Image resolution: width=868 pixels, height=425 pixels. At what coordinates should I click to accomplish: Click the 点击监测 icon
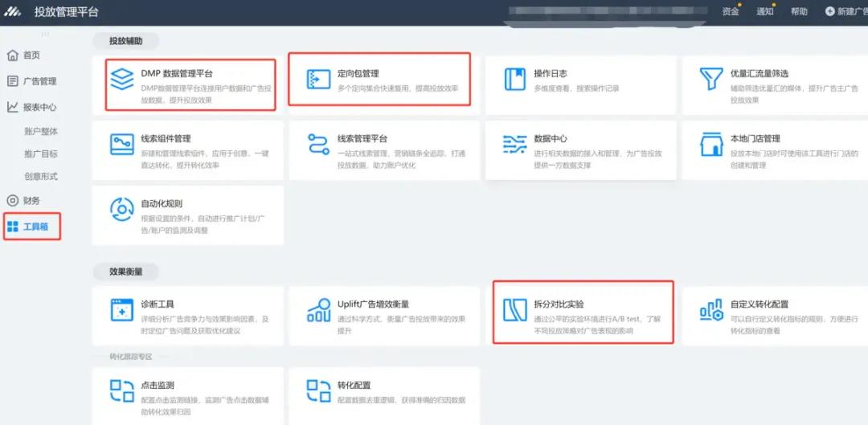(122, 391)
